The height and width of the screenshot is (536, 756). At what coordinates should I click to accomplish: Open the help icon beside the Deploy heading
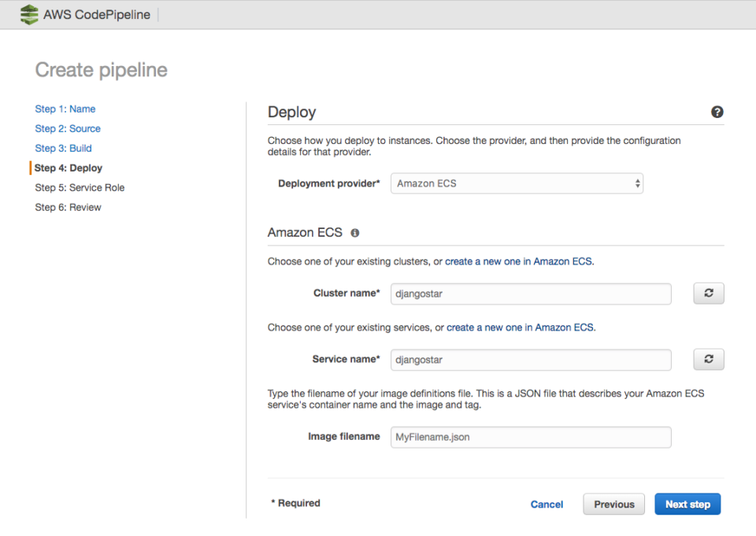(717, 112)
